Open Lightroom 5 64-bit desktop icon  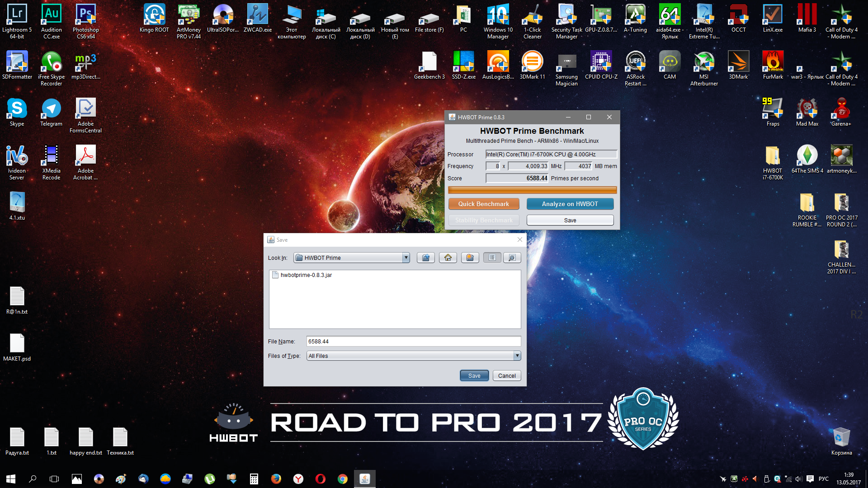[17, 21]
